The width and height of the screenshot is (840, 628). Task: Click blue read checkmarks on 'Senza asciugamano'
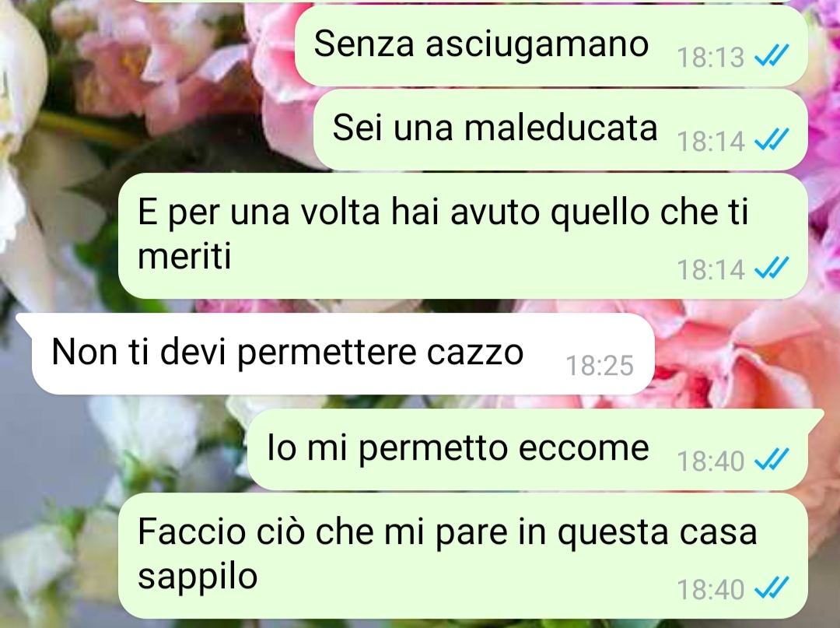pos(772,55)
